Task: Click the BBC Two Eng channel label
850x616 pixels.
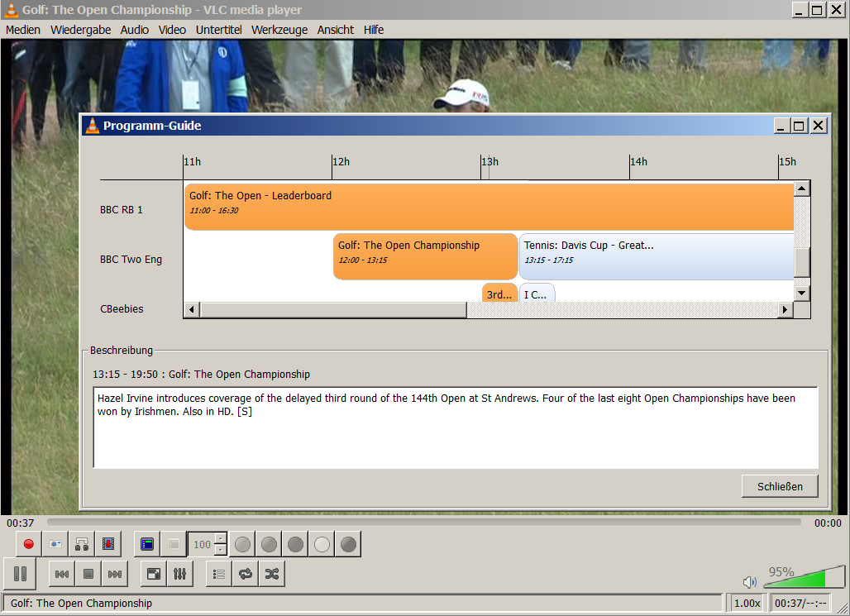Action: 131,259
